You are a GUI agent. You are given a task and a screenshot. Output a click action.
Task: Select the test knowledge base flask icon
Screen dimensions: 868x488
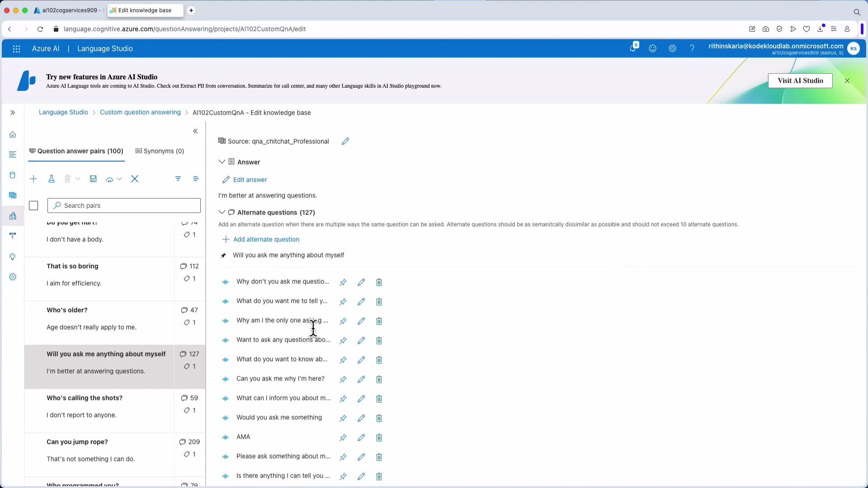coord(51,178)
